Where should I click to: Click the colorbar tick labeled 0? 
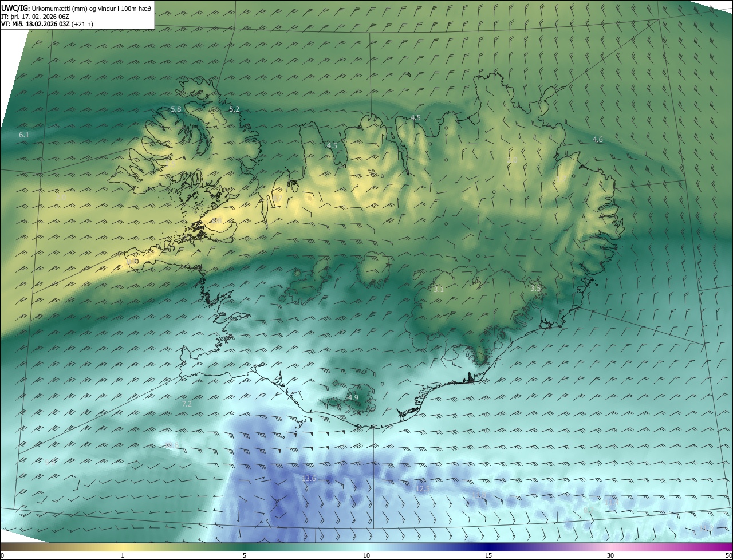coord(2,555)
